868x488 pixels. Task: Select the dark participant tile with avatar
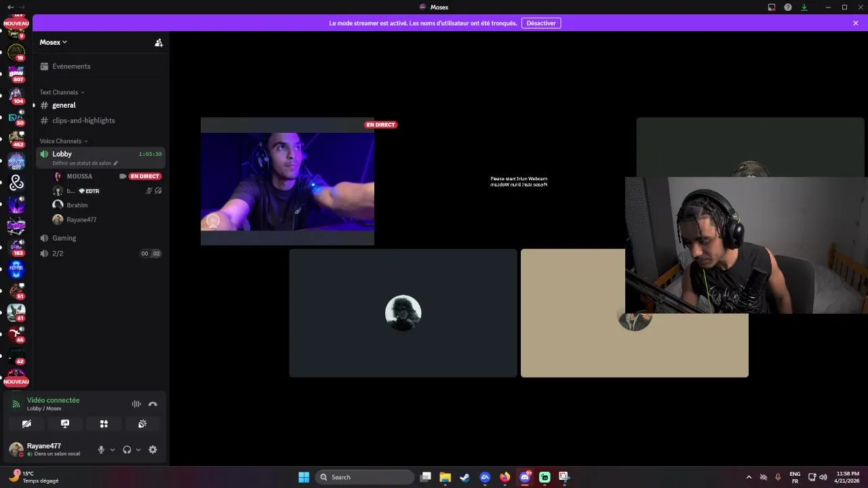pyautogui.click(x=403, y=313)
